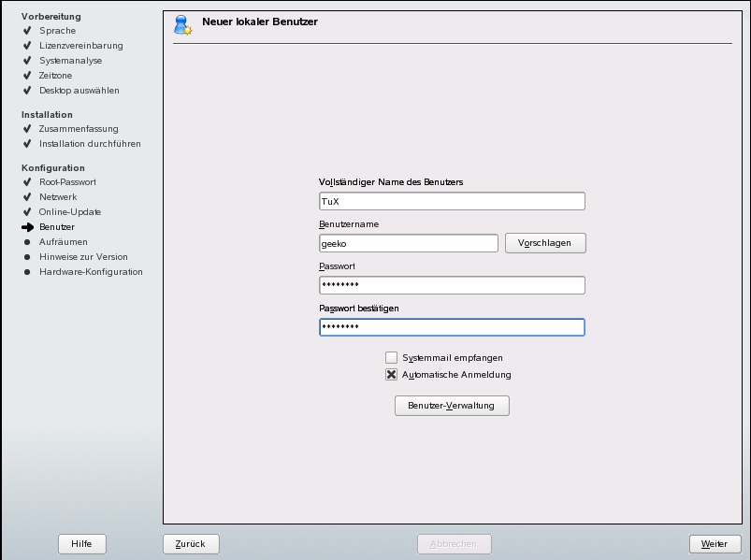Click the bullet icon beside Aufräumen
The height and width of the screenshot is (560, 751).
(x=27, y=242)
